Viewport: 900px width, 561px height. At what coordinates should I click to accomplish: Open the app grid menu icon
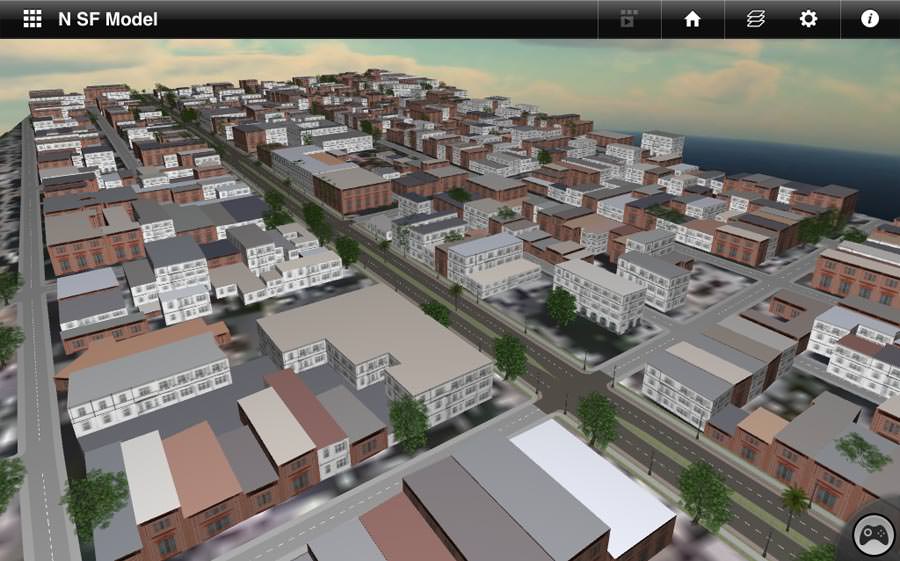[32, 19]
